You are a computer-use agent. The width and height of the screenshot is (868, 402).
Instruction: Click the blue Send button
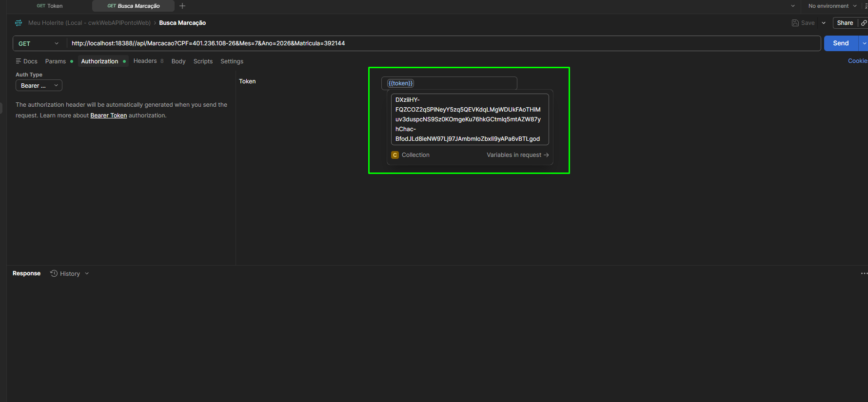tap(841, 43)
